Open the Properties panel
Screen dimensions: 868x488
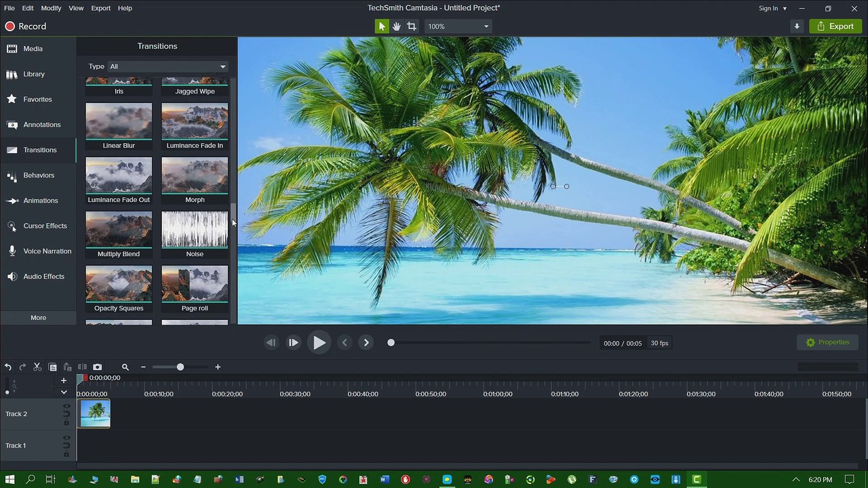[x=827, y=342]
